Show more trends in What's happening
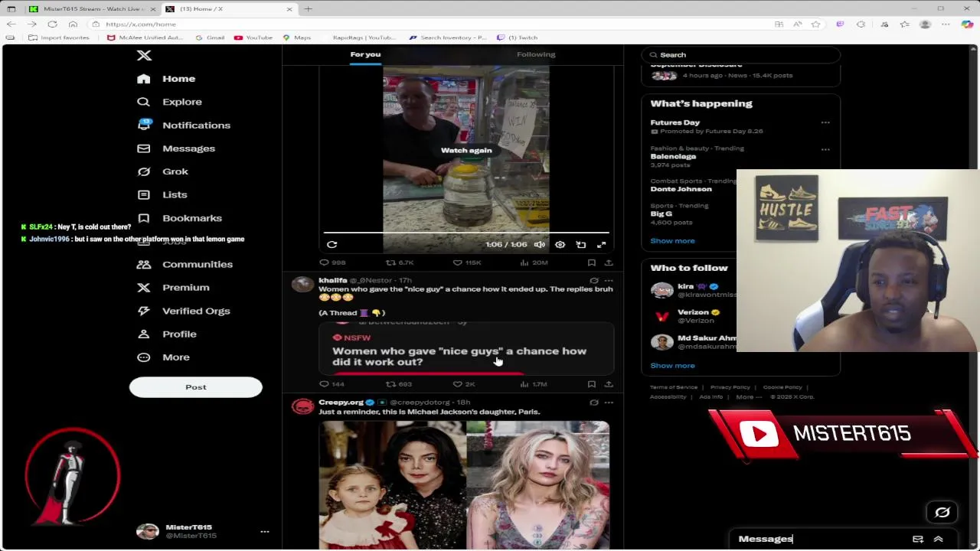This screenshot has height=551, width=980. [x=672, y=241]
